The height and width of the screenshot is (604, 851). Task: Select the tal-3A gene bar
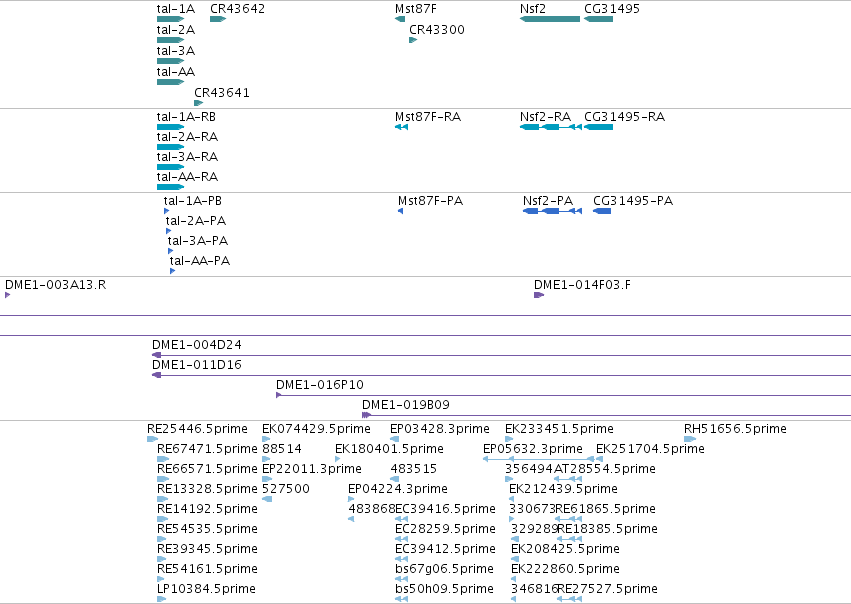pyautogui.click(x=170, y=61)
